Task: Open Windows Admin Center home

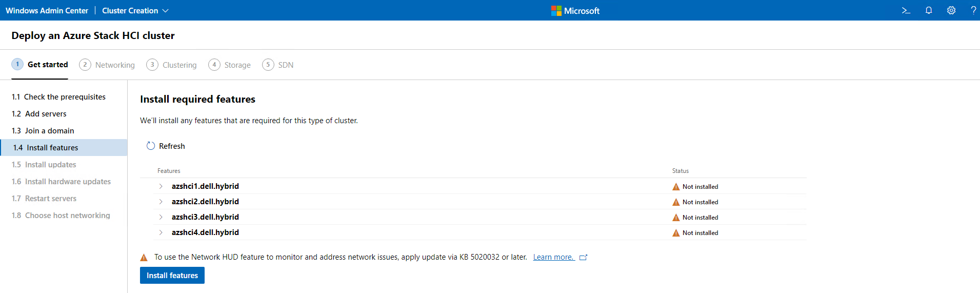Action: point(47,10)
